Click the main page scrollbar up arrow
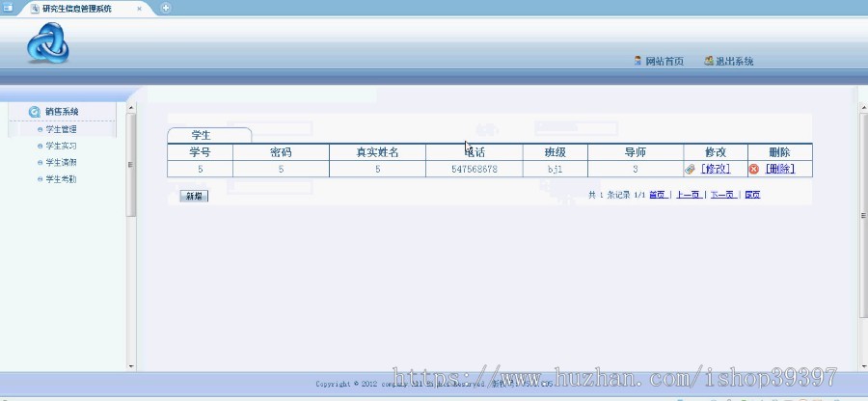This screenshot has width=868, height=401. pyautogui.click(x=863, y=107)
